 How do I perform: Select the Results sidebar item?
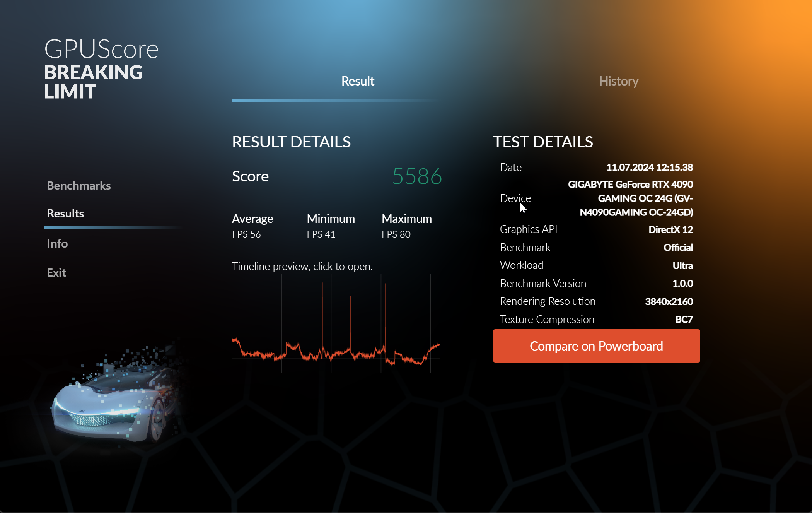click(x=66, y=214)
